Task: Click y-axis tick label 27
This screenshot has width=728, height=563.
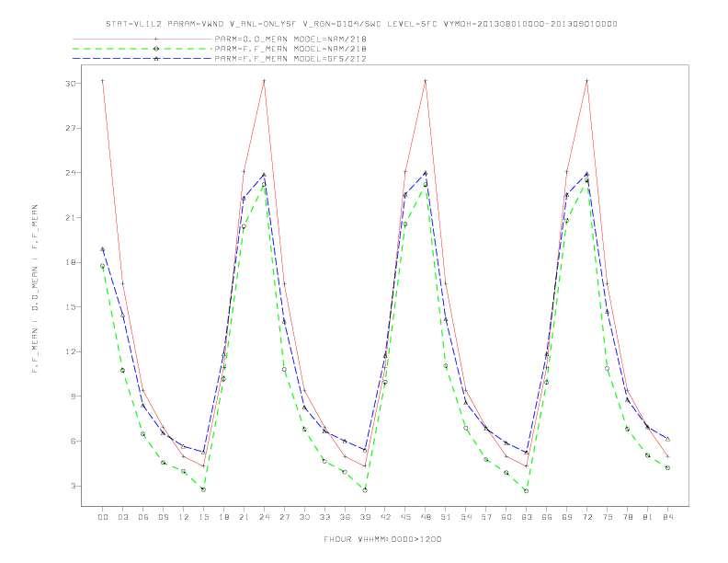Action: [x=71, y=128]
